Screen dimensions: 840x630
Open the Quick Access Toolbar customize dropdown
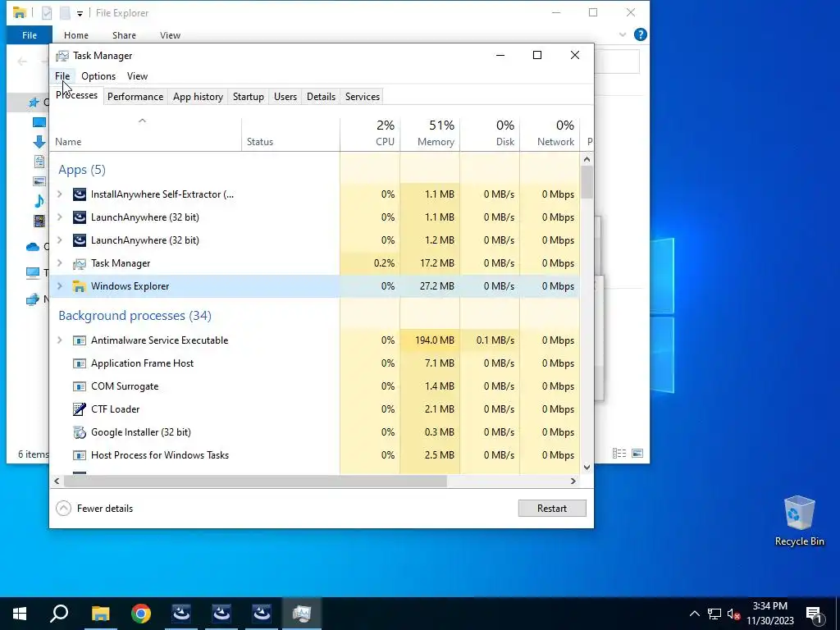[x=80, y=13]
